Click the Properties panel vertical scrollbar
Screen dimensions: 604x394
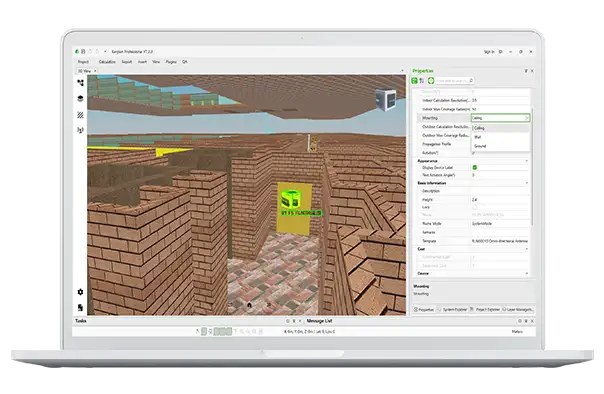[532, 166]
